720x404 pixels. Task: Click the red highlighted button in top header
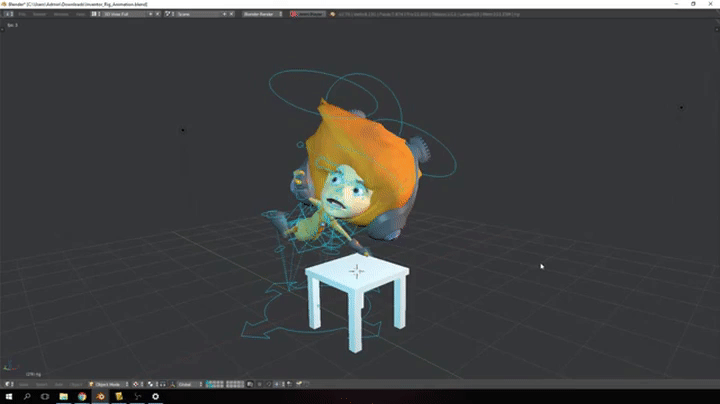click(308, 14)
